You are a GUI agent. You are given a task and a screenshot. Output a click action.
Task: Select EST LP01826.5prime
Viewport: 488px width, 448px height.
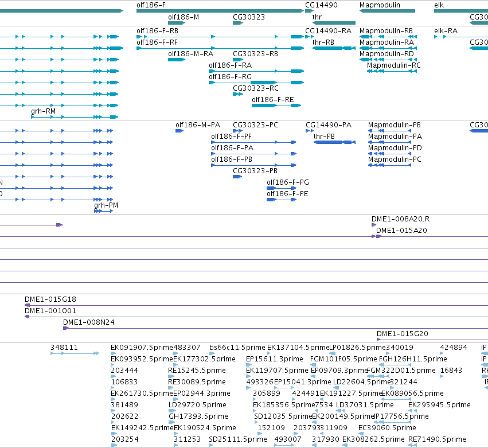tap(357, 348)
